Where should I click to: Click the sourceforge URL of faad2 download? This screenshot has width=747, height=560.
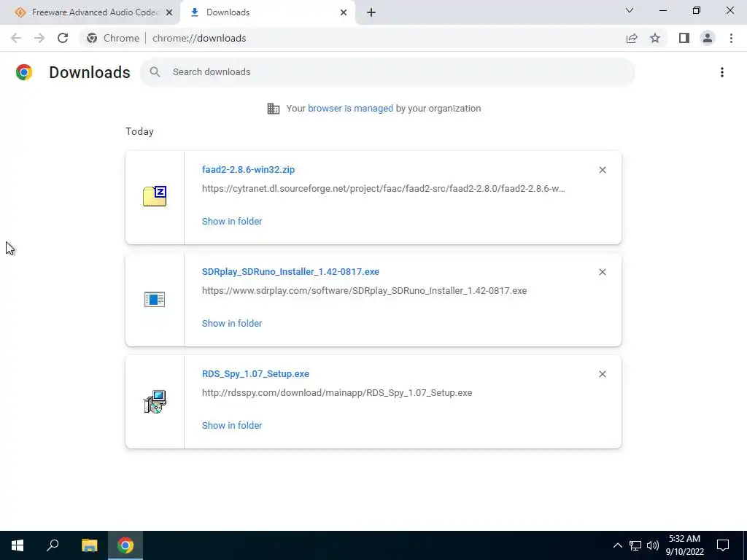tap(384, 189)
